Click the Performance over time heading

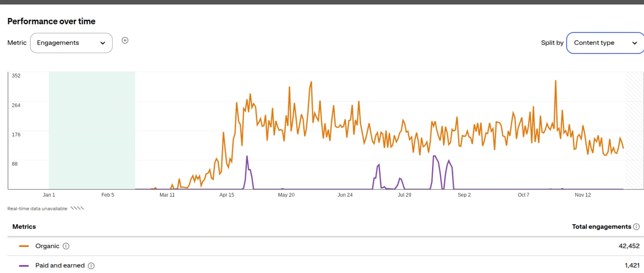click(51, 21)
